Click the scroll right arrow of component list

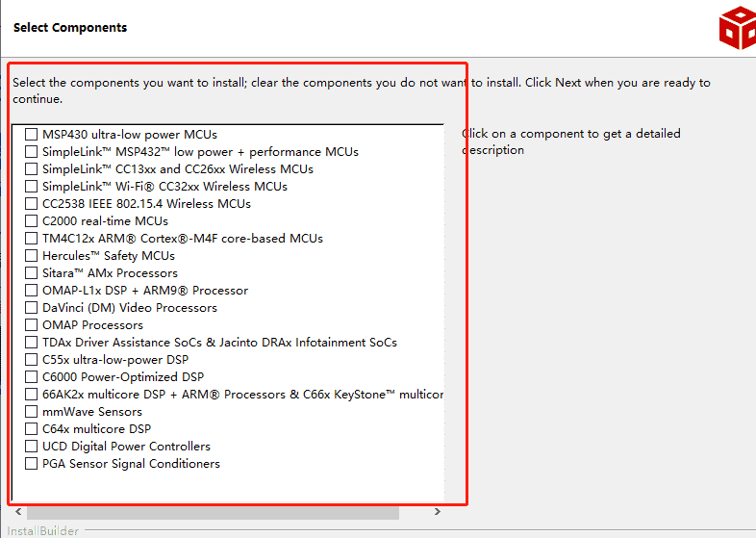click(x=437, y=511)
